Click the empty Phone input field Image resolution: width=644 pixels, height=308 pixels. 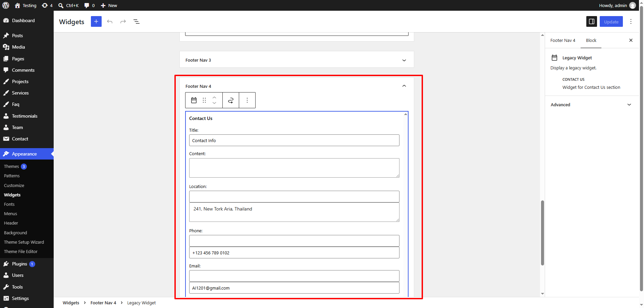click(x=294, y=241)
